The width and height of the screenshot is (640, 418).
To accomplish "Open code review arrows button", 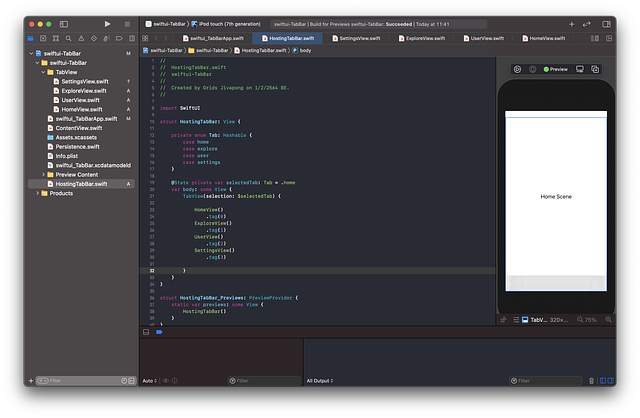I will [x=587, y=24].
